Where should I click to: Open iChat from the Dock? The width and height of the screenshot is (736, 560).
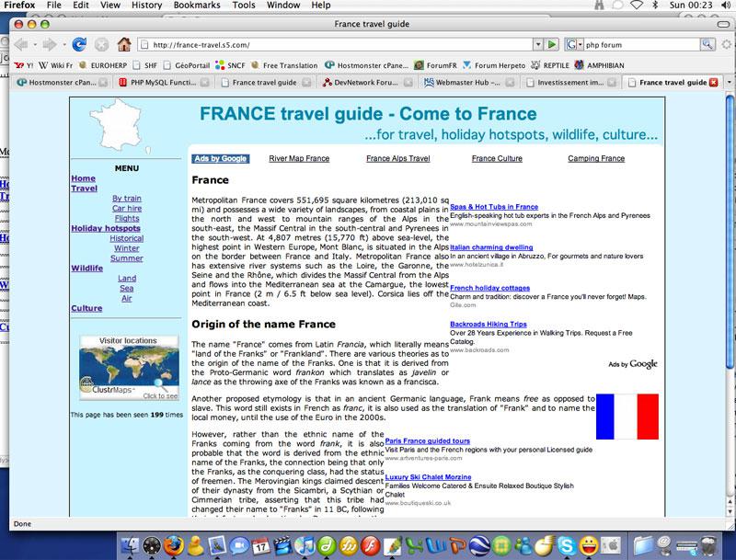(x=239, y=546)
